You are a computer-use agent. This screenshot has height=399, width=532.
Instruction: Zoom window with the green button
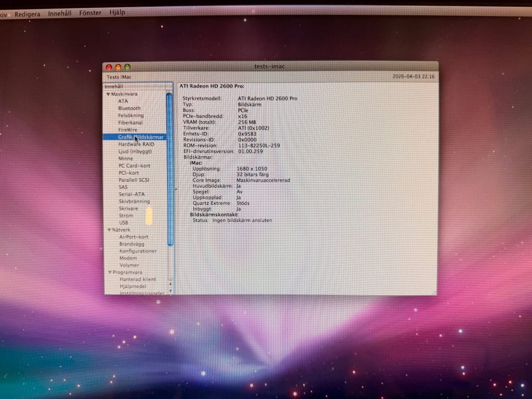point(127,67)
